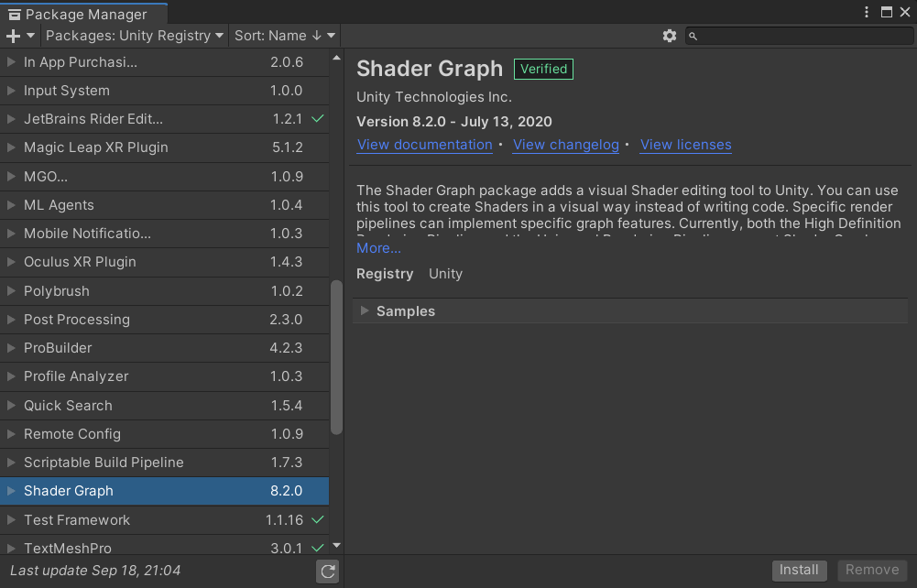Click the Verified badge
Viewport: 917px width, 588px height.
[x=543, y=69]
